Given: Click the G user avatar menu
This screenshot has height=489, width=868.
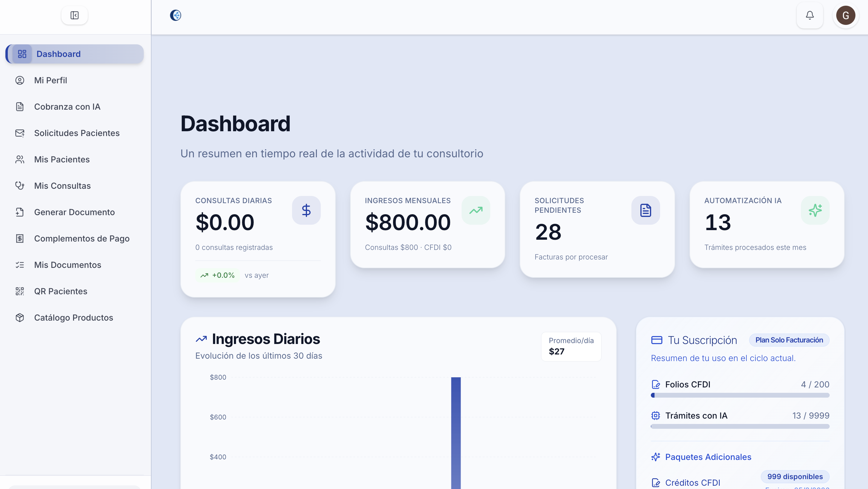Looking at the screenshot, I should 846,15.
